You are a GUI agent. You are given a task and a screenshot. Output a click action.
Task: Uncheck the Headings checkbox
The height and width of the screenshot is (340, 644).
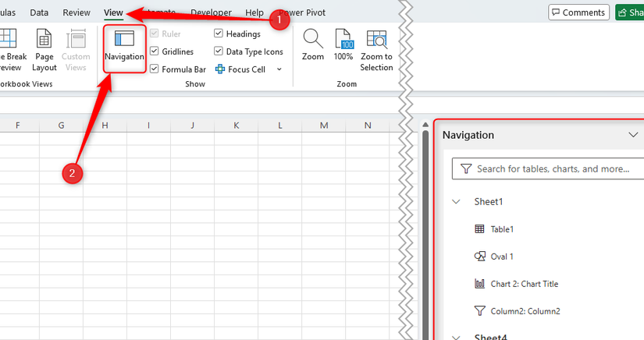(x=219, y=34)
